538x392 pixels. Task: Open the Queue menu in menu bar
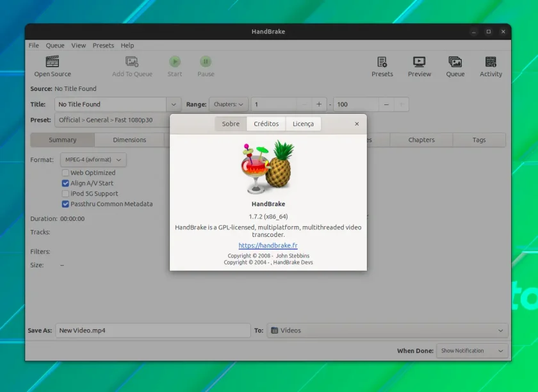55,45
